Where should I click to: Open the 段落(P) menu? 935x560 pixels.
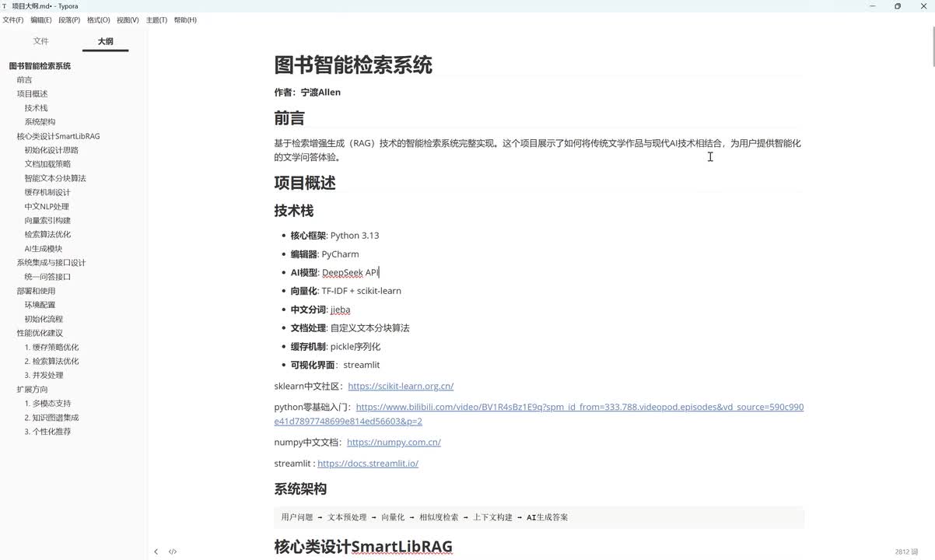(x=69, y=20)
